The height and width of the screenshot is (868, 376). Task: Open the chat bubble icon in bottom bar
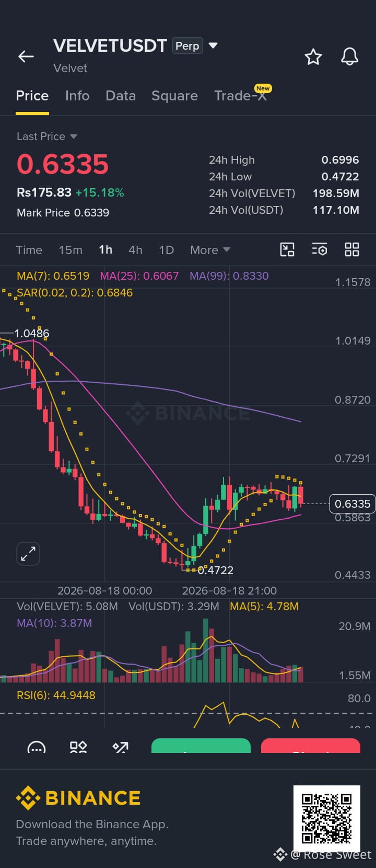click(x=37, y=747)
